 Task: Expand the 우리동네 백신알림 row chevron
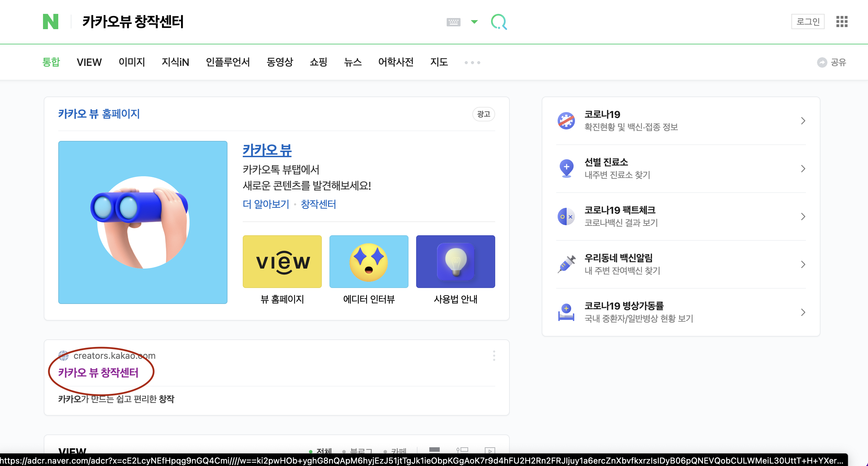803,264
